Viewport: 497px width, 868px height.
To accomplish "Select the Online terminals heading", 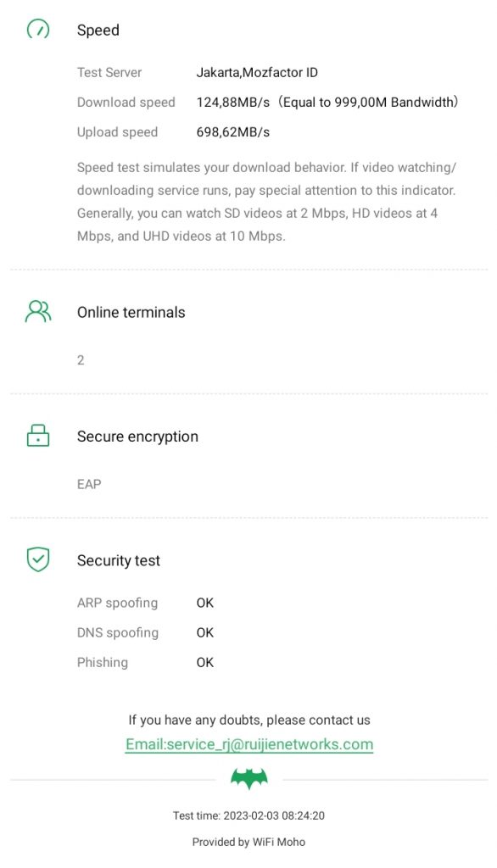I will (x=131, y=312).
